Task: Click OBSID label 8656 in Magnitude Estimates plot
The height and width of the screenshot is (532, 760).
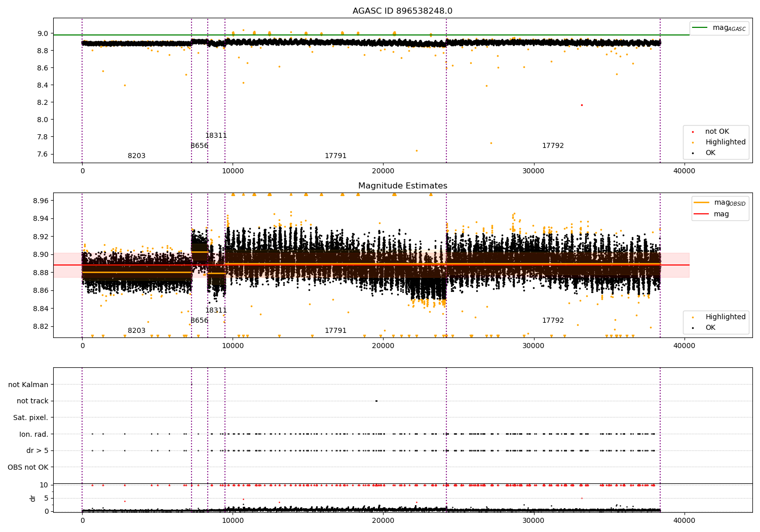Action: pos(200,321)
